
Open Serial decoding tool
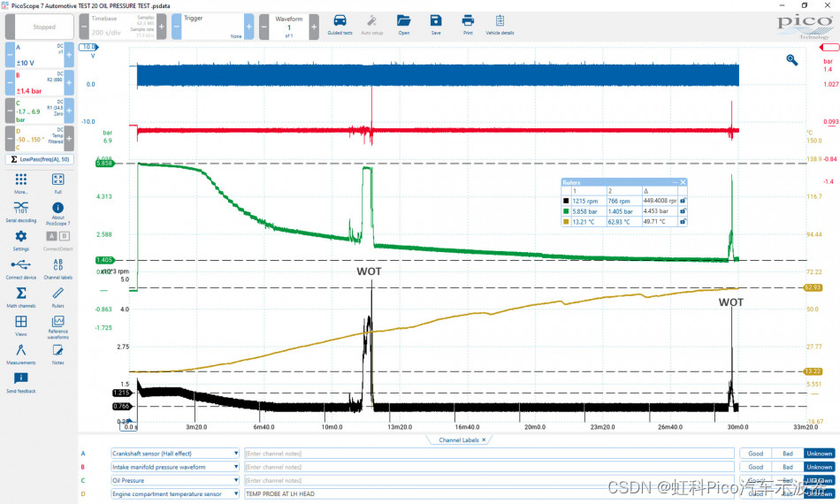(21, 209)
